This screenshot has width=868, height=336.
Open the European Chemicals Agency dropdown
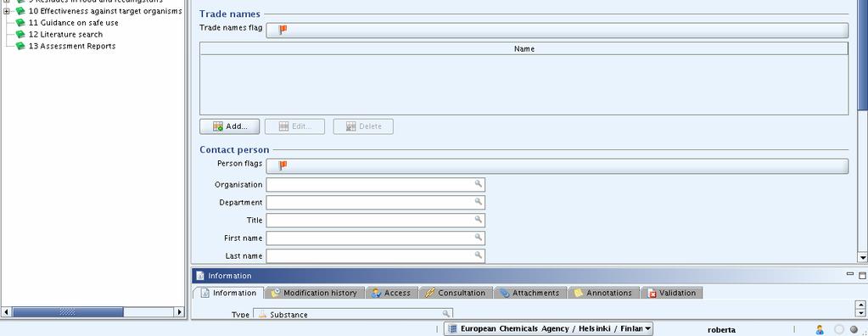[x=647, y=329]
